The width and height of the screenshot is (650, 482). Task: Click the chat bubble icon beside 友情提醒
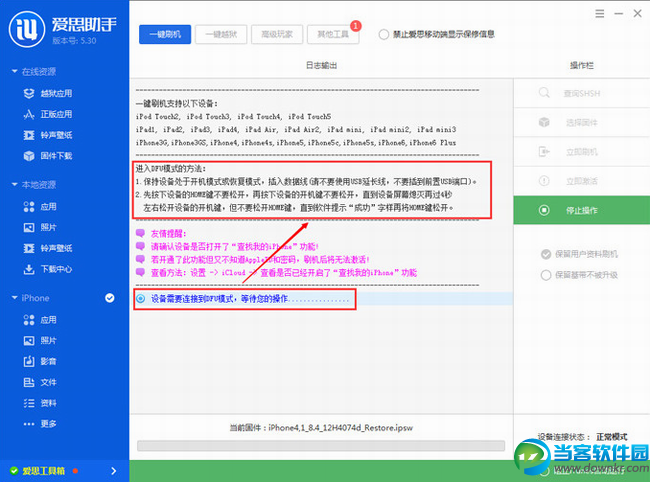140,233
